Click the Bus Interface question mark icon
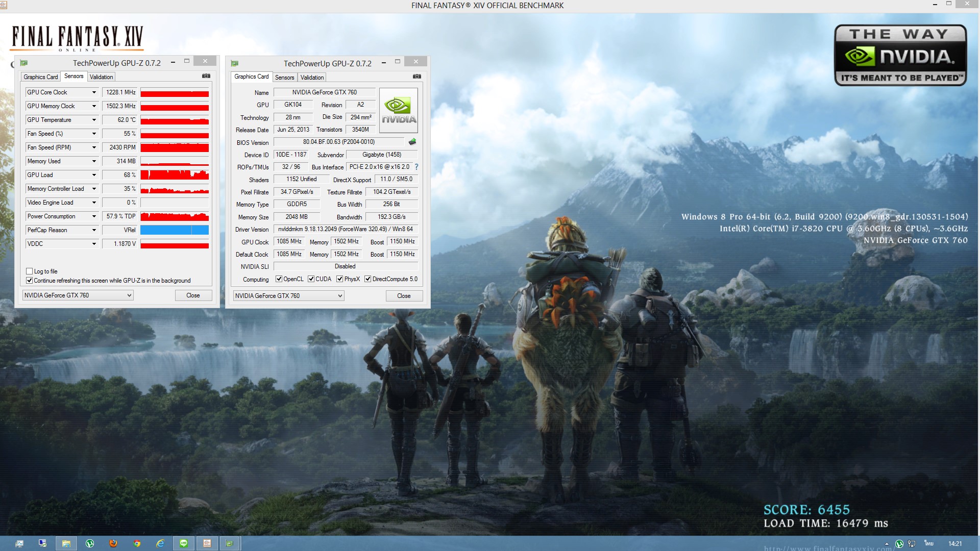This screenshot has height=551, width=980. (416, 167)
